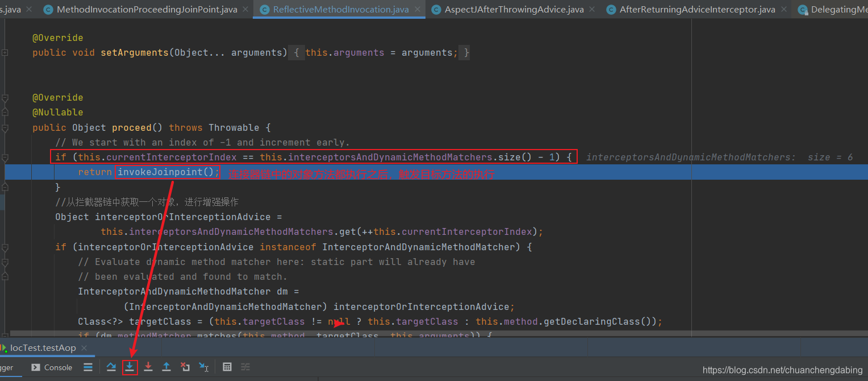Click class icon of AspectJAfterThrowingAdvice.java tab
Screen dimensions: 868x381
tap(436, 10)
